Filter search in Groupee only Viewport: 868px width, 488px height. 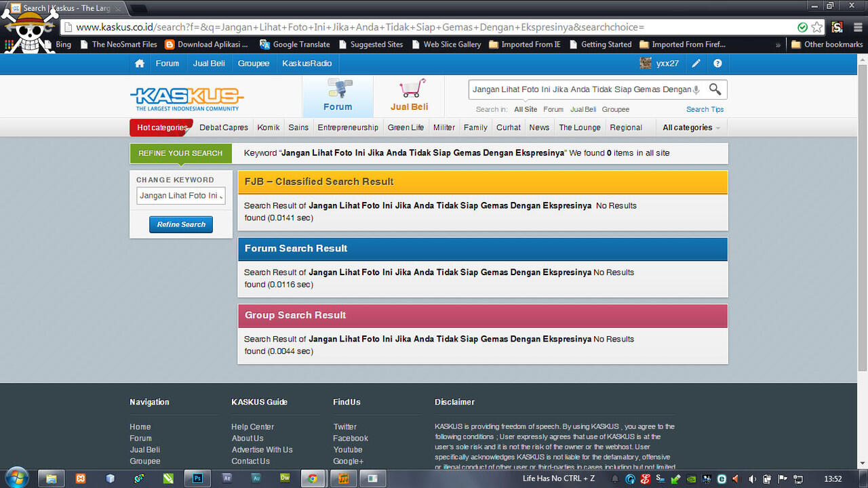616,109
